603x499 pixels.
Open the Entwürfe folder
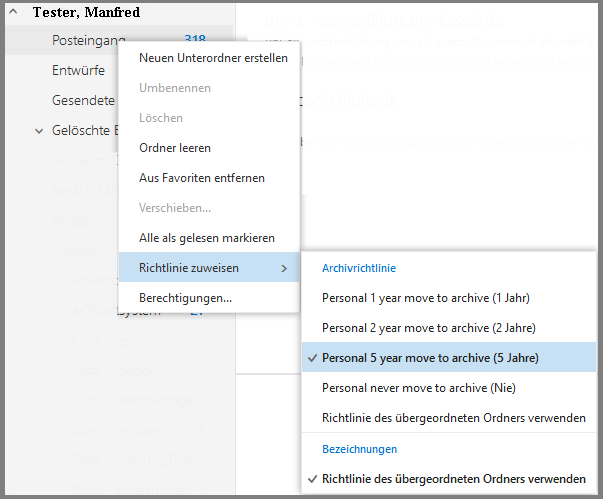click(x=78, y=71)
